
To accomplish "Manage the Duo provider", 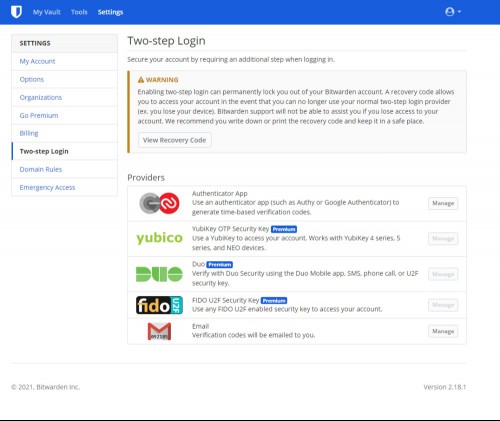I will pyautogui.click(x=443, y=274).
